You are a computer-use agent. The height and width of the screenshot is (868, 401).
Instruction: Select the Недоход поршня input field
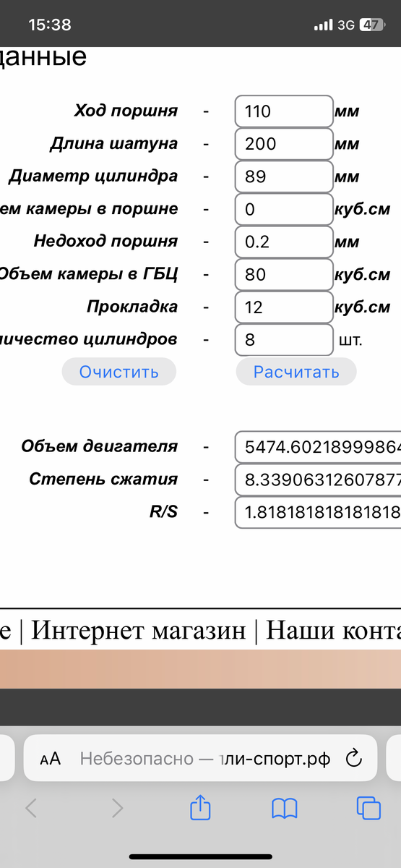point(284,242)
